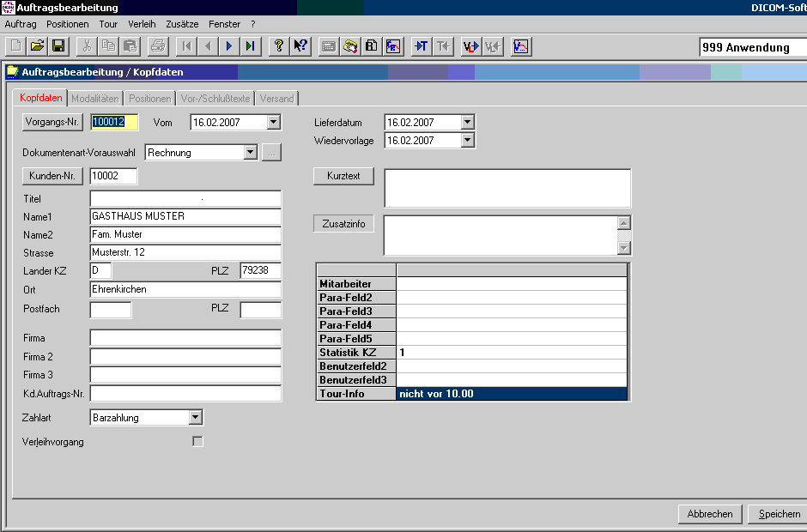Click the insert text +T icon

(422, 46)
